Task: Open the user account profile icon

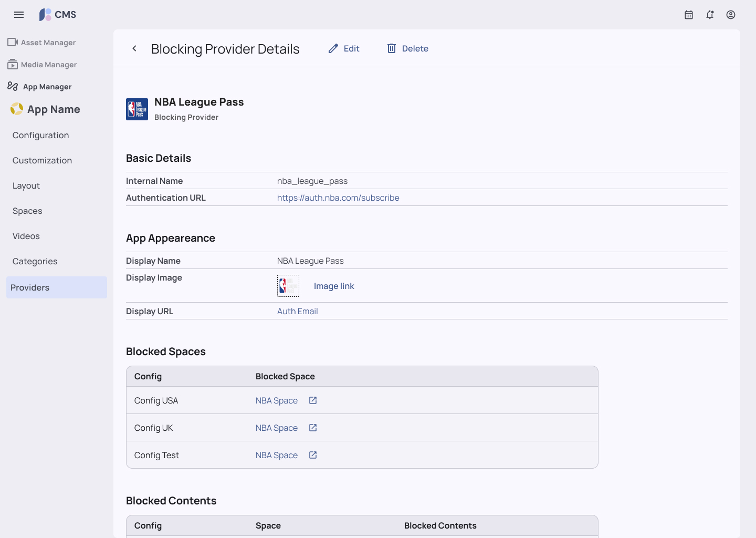Action: tap(731, 15)
